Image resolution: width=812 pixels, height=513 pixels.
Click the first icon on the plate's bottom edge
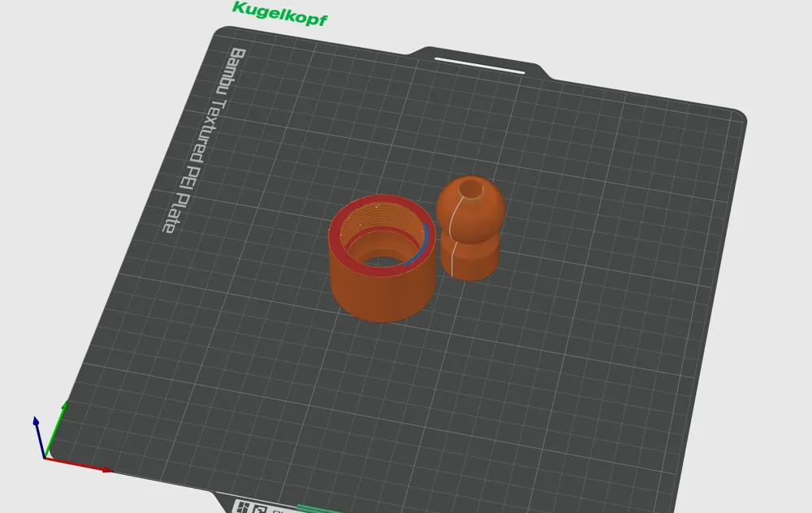coord(241,507)
